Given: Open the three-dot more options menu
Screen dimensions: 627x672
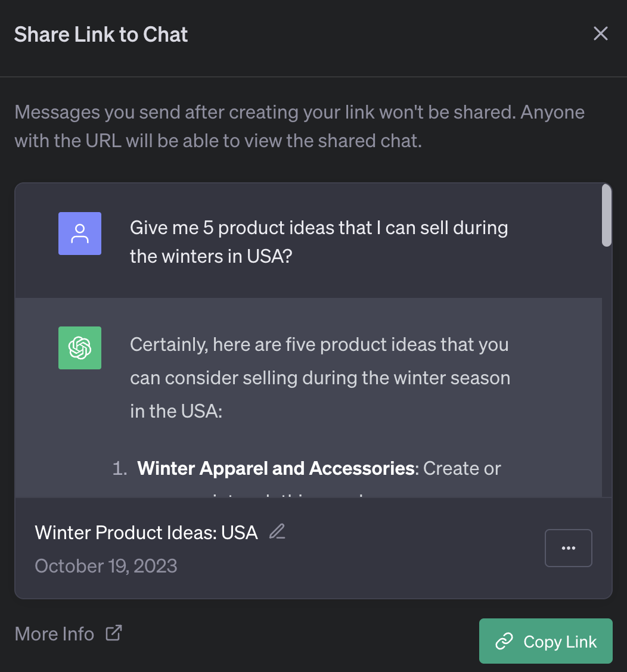Looking at the screenshot, I should coord(568,548).
